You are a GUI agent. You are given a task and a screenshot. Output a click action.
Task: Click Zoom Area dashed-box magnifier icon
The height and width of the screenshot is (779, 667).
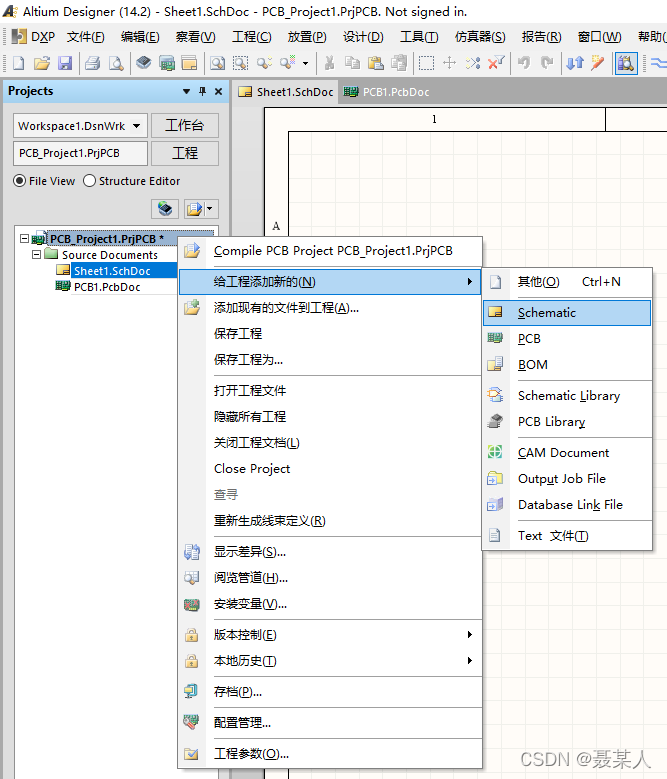coord(240,63)
